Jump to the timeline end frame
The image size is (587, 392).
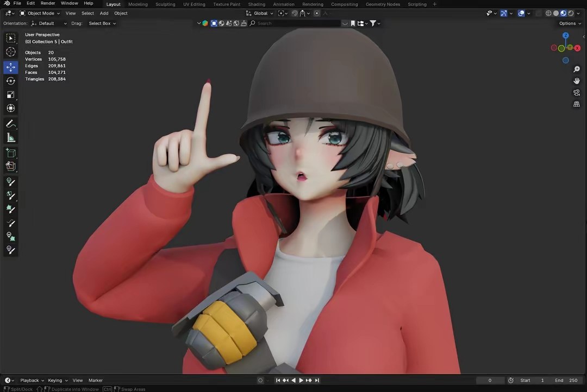pos(317,380)
